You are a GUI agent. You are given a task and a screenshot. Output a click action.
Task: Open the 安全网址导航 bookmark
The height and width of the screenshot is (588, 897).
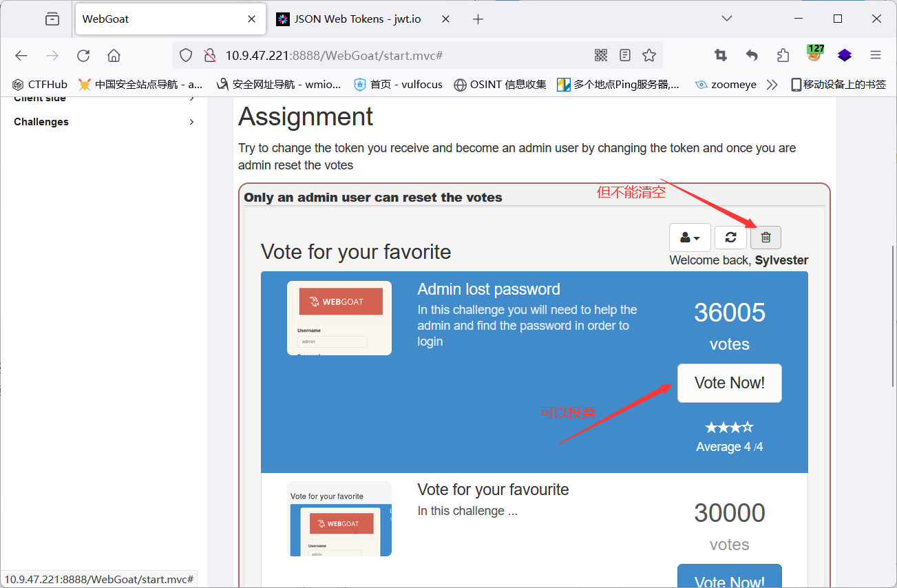click(279, 85)
